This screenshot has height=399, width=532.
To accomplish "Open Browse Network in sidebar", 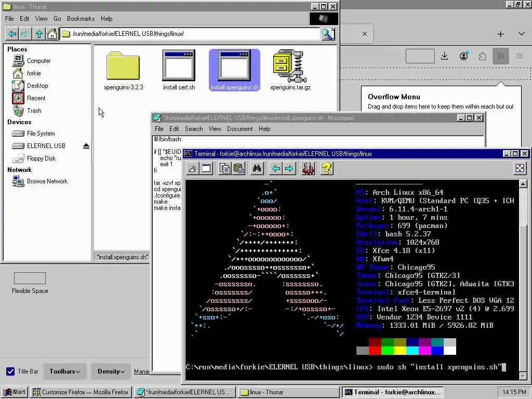I will coord(39,181).
